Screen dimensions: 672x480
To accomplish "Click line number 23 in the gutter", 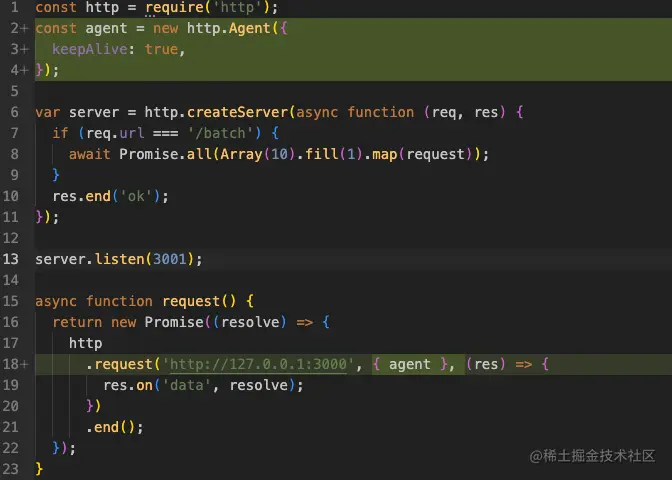I will [11, 469].
